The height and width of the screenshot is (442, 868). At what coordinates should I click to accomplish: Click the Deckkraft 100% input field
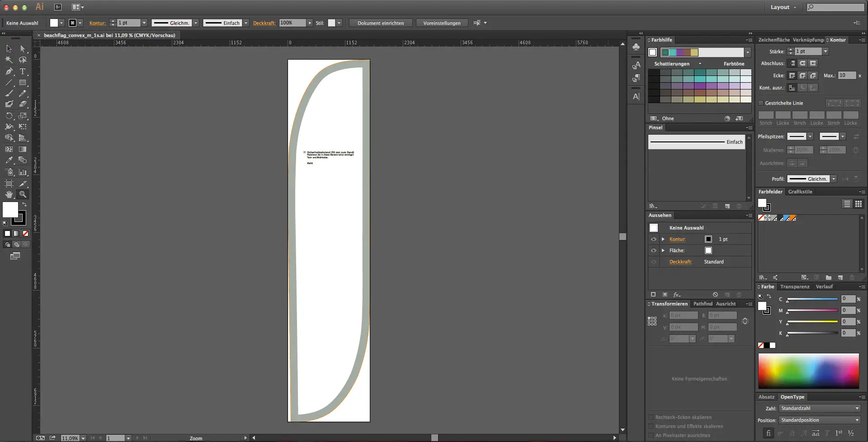pos(292,23)
